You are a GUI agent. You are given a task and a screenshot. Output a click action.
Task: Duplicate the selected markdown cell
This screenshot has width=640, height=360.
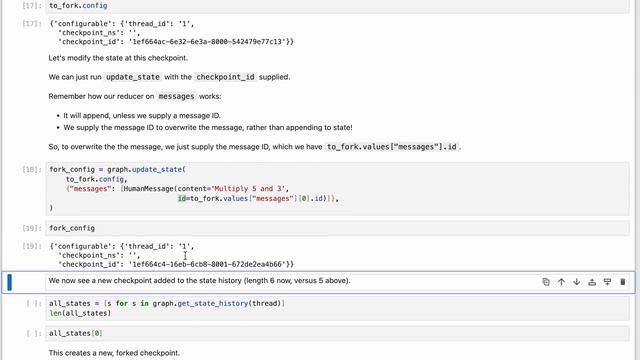point(546,282)
